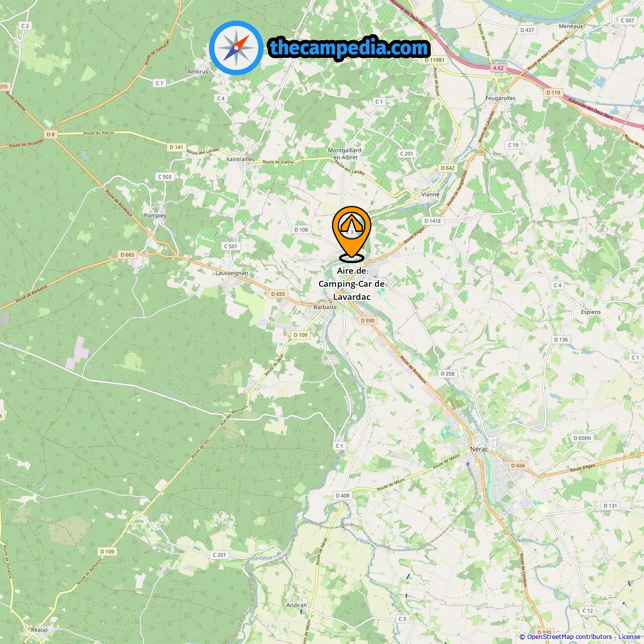Viewport: 644px width, 644px height.
Task: Open the OpenStreetMap contributors link
Action: click(x=570, y=637)
